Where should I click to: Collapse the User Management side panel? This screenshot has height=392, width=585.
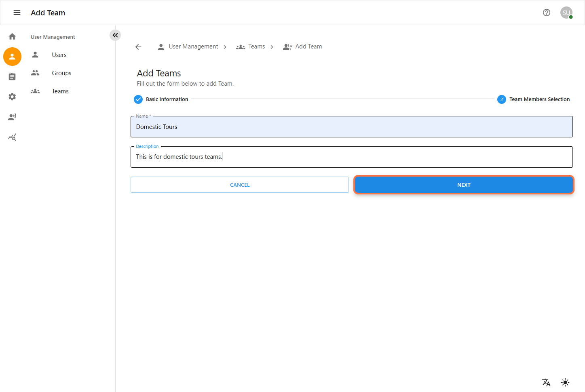coord(115,35)
